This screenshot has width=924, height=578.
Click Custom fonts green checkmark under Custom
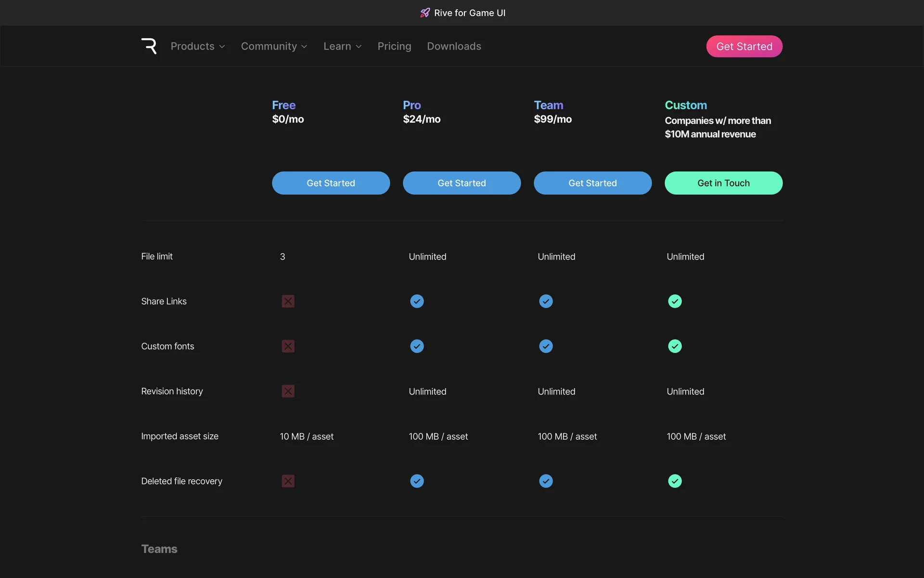[675, 346]
